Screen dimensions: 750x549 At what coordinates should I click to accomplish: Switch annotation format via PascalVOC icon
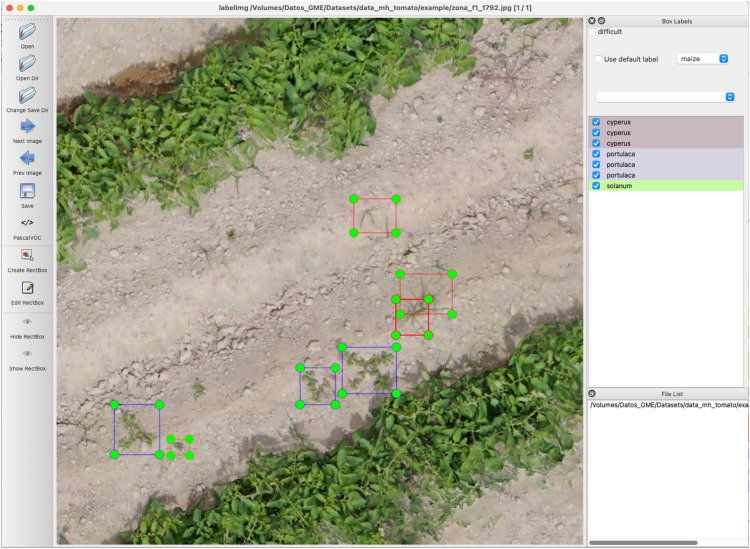(27, 222)
